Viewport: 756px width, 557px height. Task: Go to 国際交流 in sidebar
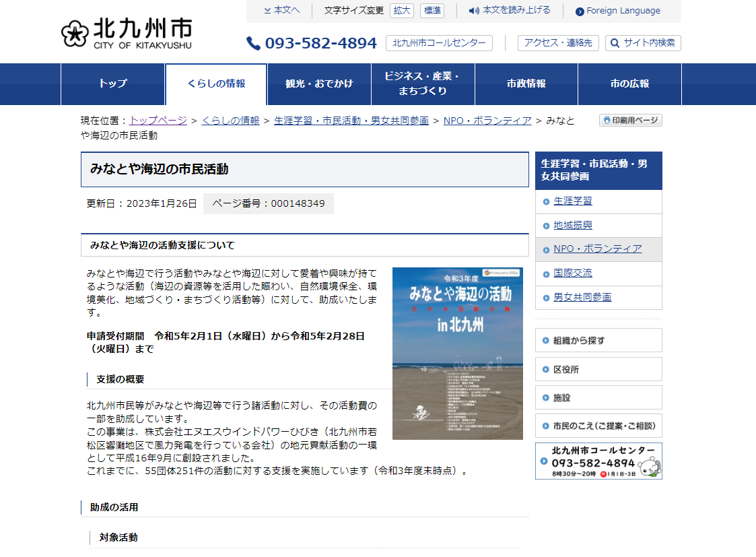click(572, 273)
